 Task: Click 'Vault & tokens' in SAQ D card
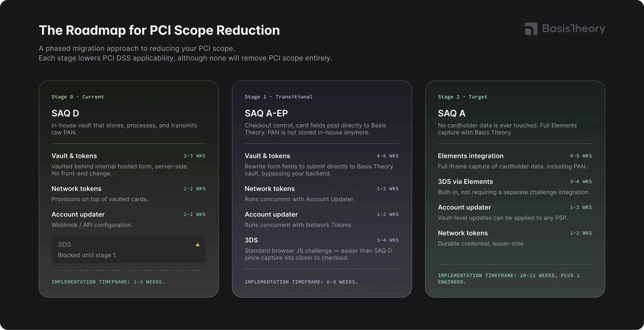pos(74,156)
